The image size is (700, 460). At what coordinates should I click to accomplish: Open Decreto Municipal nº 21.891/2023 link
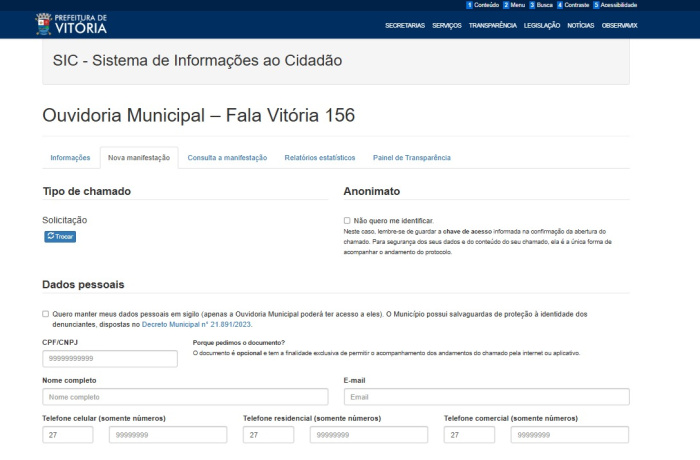click(196, 325)
